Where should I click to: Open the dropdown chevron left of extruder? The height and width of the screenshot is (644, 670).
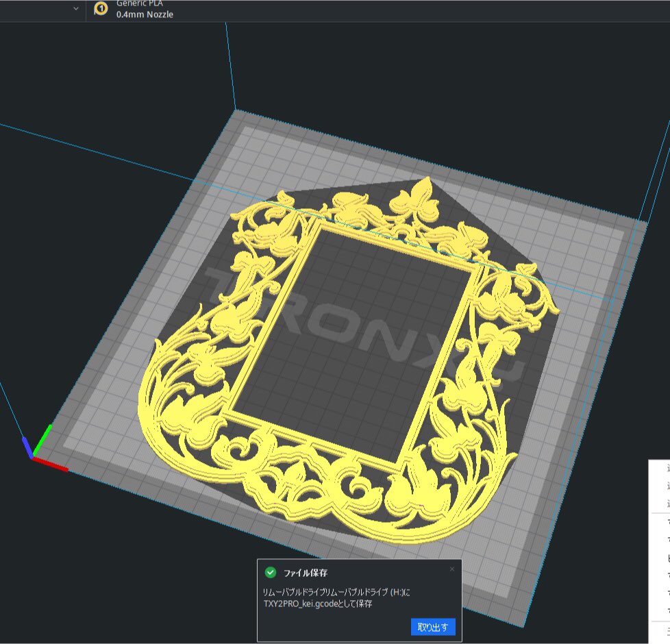(x=76, y=8)
